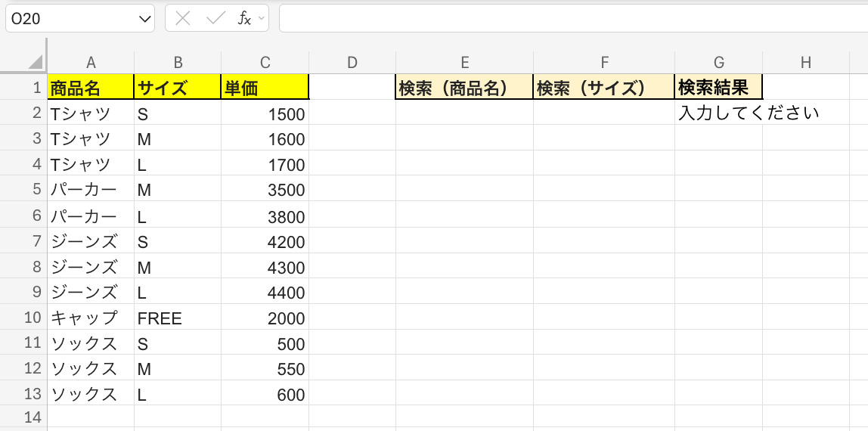
Task: Expand the Name Box dropdown arrow
Action: [x=146, y=19]
